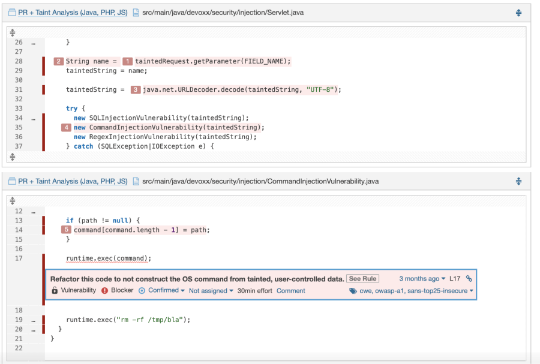
Task: Select flow step 5 marker at command assignment
Action: 66,230
